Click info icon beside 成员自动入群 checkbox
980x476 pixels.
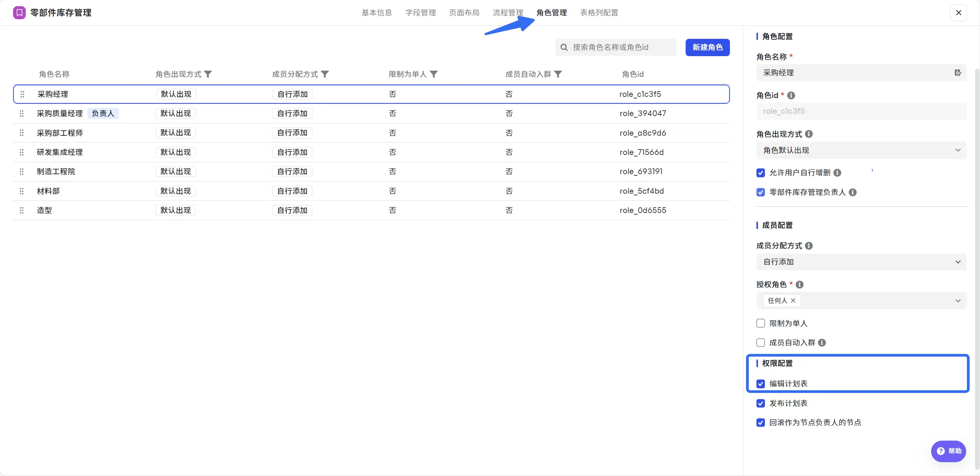[822, 343]
